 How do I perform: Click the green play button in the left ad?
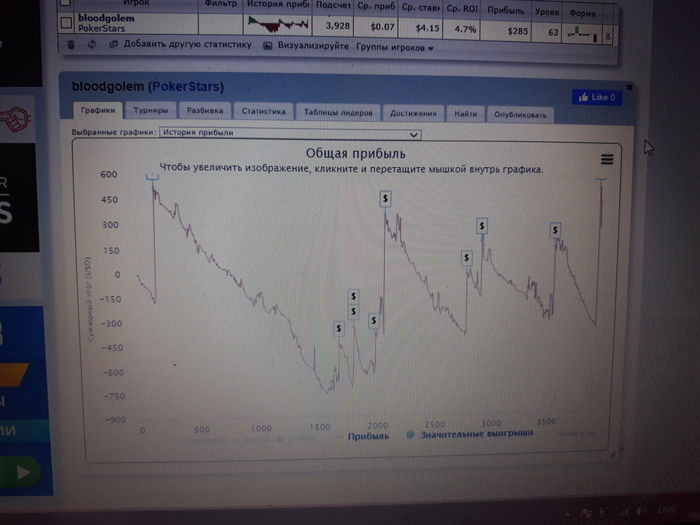(x=20, y=471)
